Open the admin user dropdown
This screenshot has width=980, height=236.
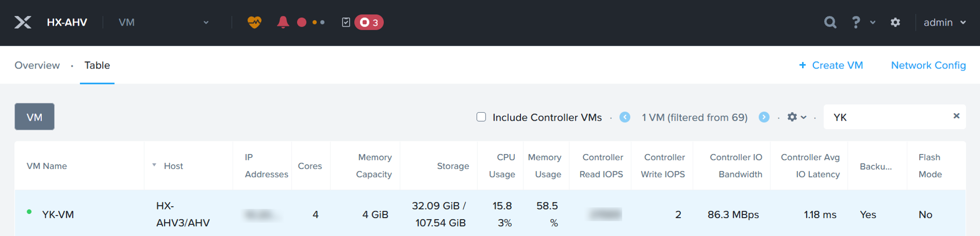(944, 22)
